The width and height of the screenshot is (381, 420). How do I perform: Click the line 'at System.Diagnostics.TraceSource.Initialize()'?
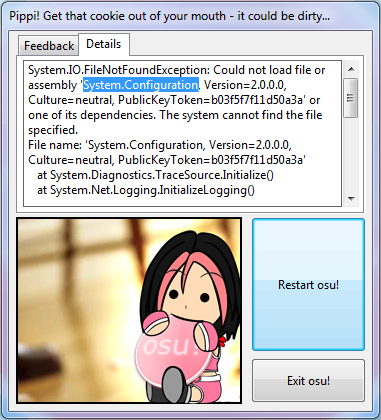point(155,175)
